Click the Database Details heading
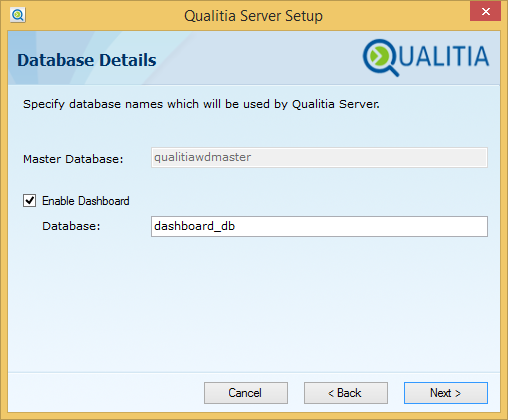This screenshot has width=508, height=420. coord(87,60)
